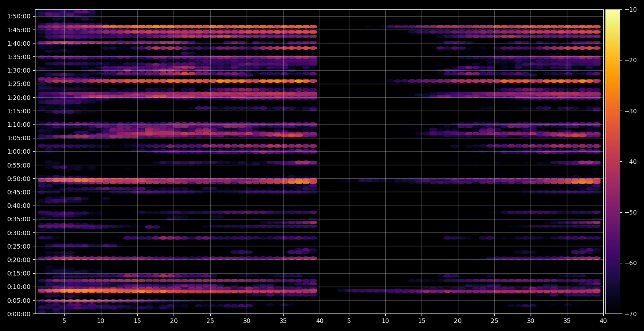Click the 0:50:00 y-axis tick label
Screen dimensions: 644x331
coord(19,179)
